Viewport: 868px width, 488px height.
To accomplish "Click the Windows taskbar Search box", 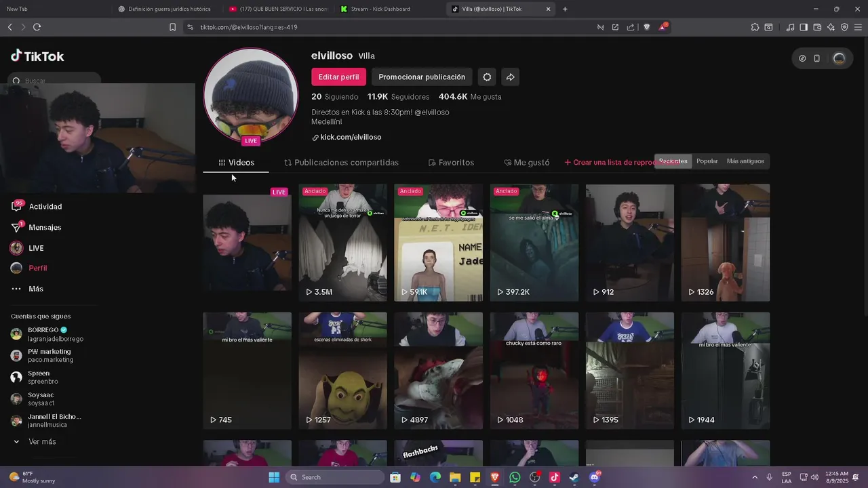I will 335,477.
